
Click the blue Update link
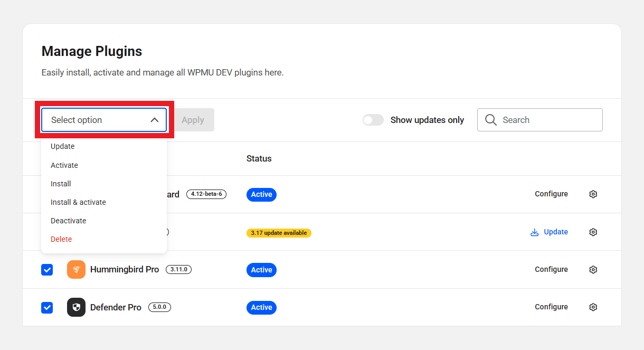[x=556, y=232]
